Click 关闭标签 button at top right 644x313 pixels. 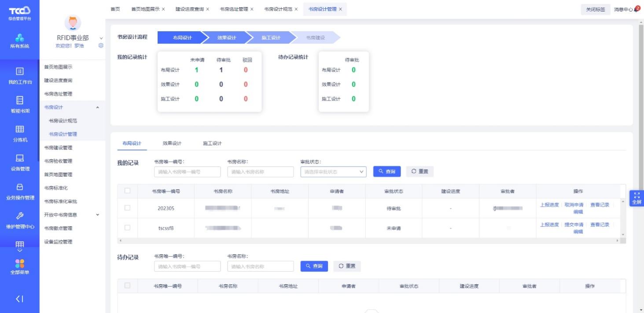(595, 9)
